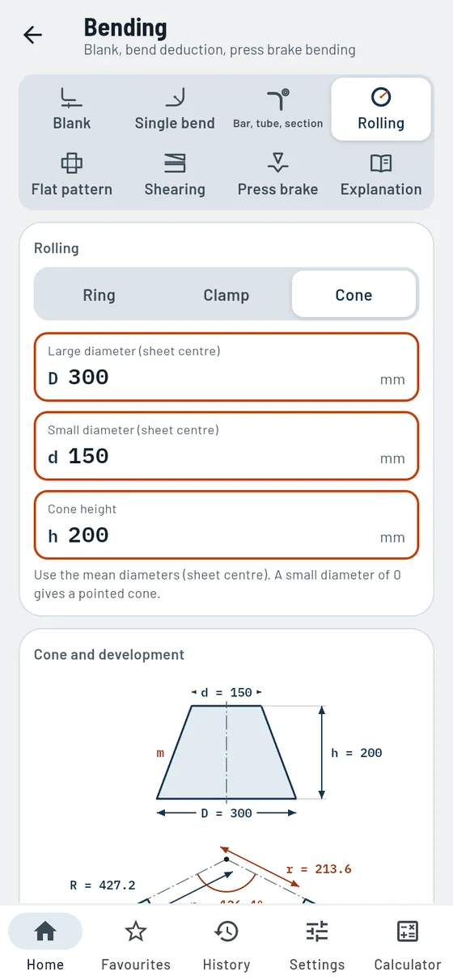
Task: Open the Press brake tool
Action: [277, 175]
